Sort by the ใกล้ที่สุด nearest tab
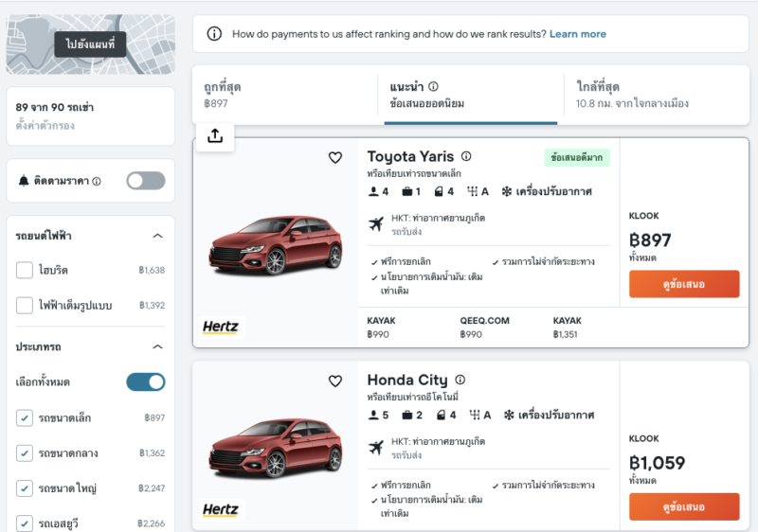 click(x=657, y=95)
